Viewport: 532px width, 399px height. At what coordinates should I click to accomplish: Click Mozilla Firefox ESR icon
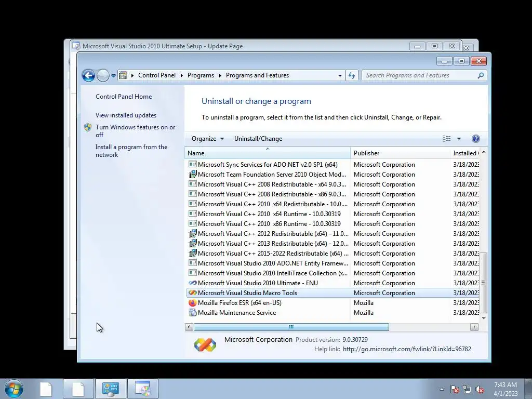(x=192, y=303)
